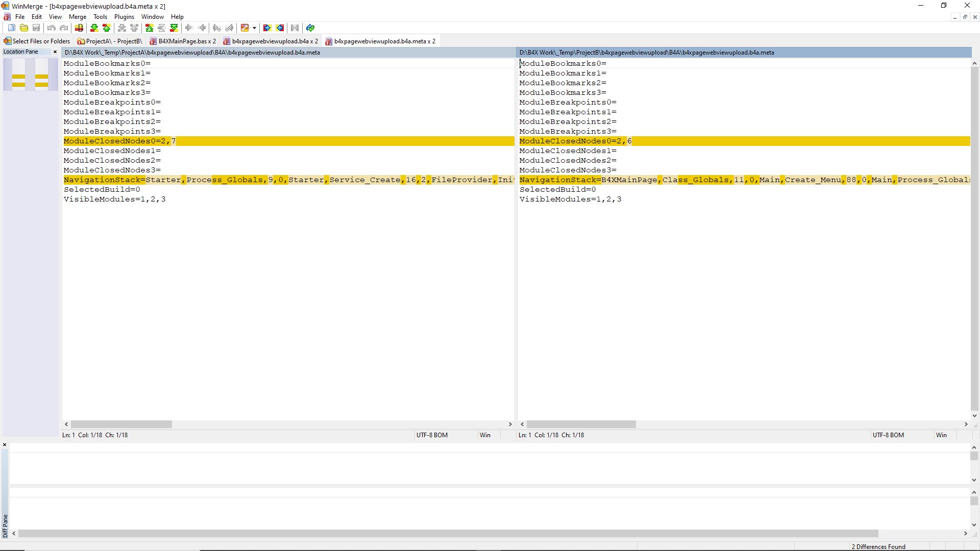
Task: Switch to the B4XMainPage.bas x 2 tab
Action: click(x=183, y=41)
